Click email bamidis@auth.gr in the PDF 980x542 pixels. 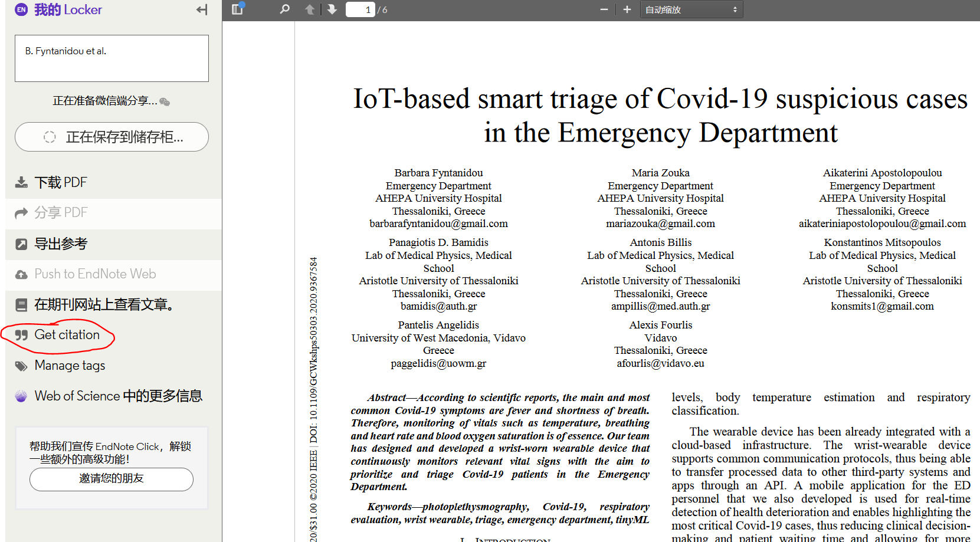coord(438,307)
